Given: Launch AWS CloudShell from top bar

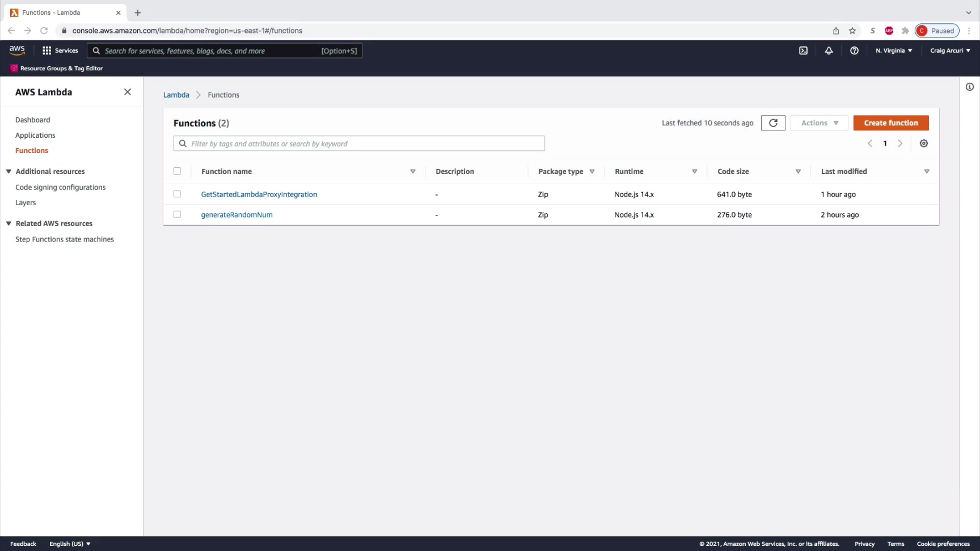Looking at the screenshot, I should [x=803, y=50].
